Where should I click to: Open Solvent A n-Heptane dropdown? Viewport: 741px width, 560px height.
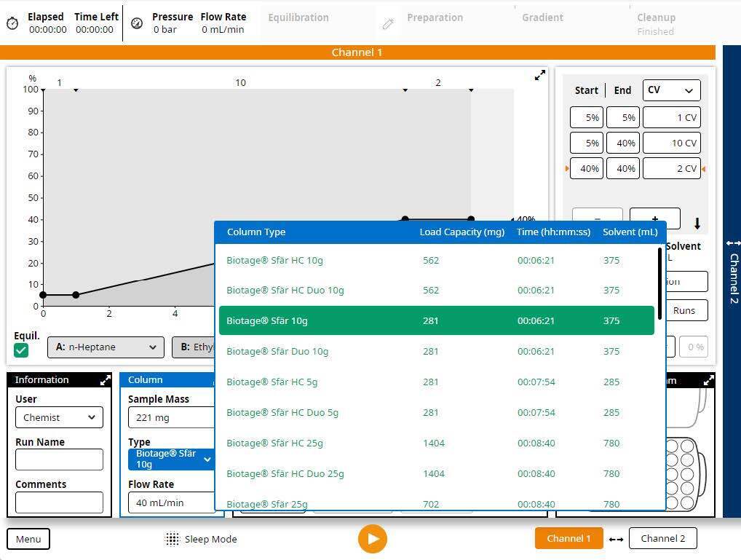point(106,347)
